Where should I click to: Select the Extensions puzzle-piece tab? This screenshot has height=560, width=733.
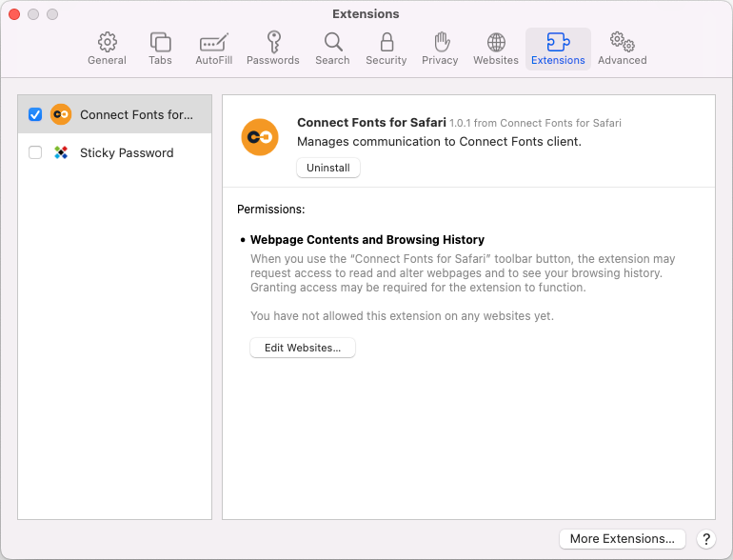558,49
